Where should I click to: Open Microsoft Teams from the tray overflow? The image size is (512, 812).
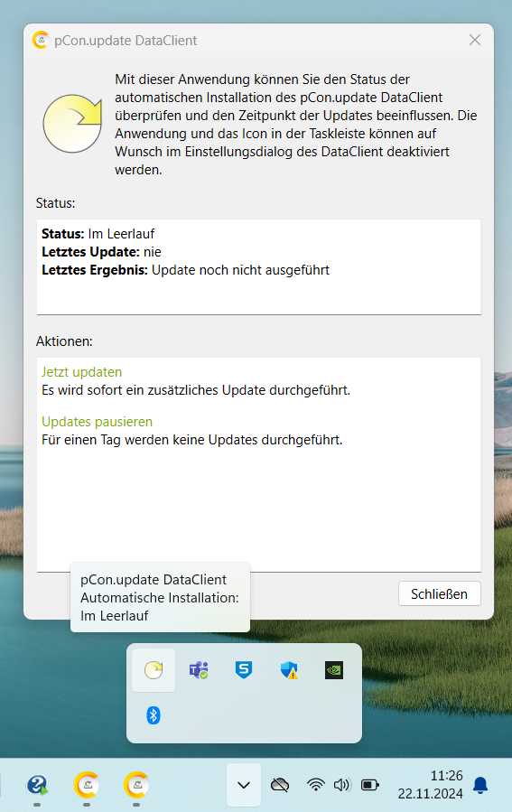pos(199,670)
